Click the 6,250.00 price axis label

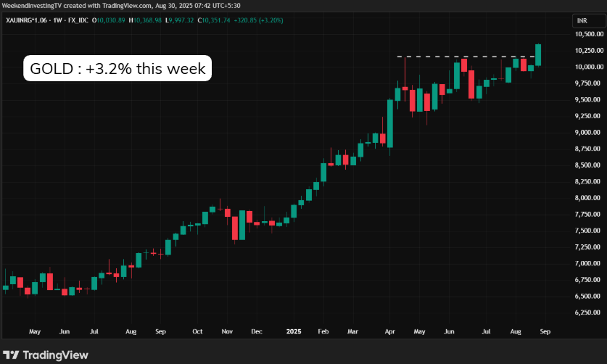[x=589, y=312]
